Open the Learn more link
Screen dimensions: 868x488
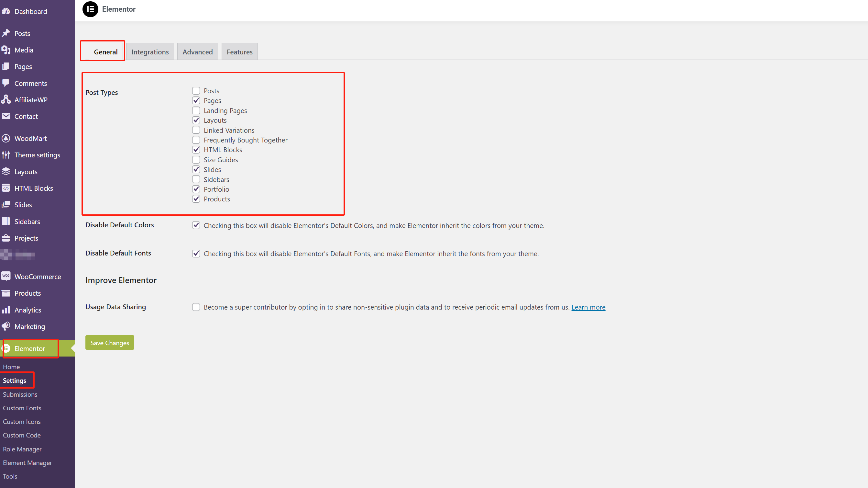point(588,307)
